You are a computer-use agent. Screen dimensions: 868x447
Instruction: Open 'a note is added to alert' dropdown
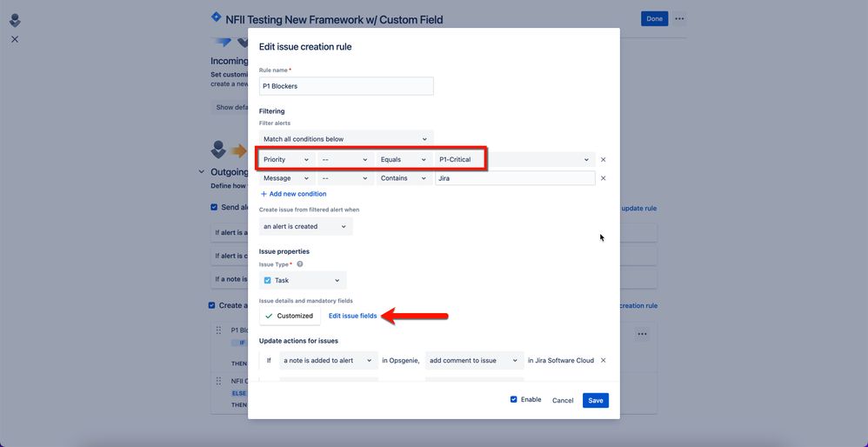coord(328,360)
